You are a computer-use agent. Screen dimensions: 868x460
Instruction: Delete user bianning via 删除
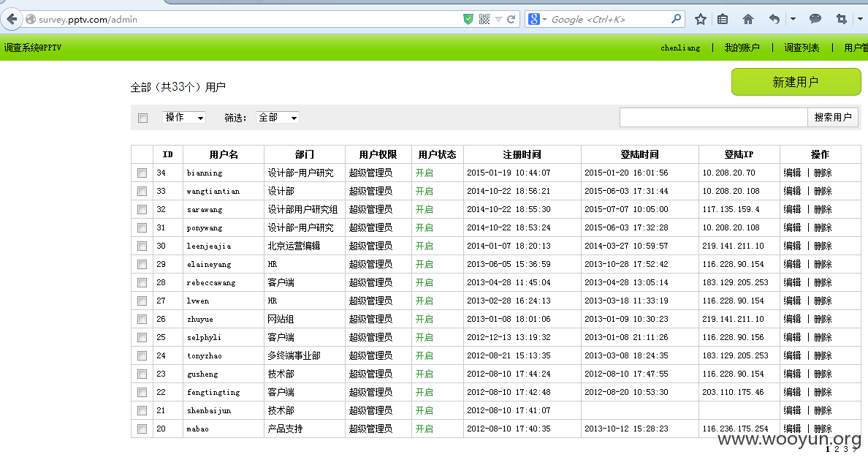point(823,173)
